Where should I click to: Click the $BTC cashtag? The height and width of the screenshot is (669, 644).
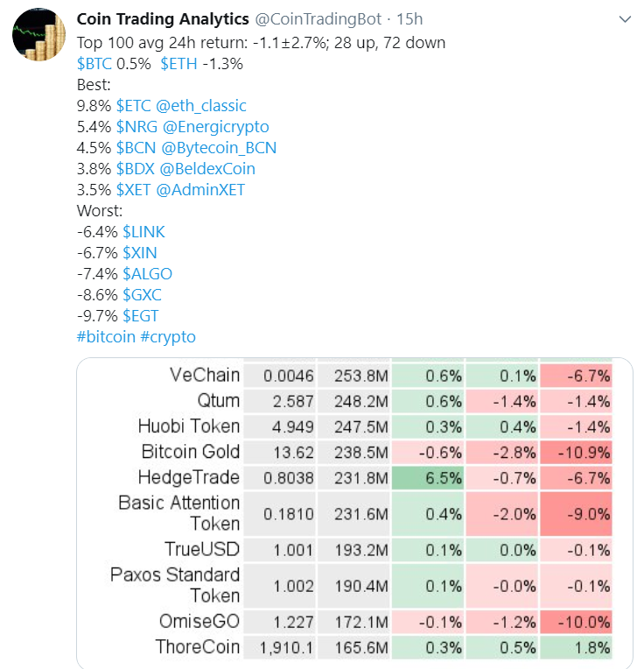[x=94, y=63]
